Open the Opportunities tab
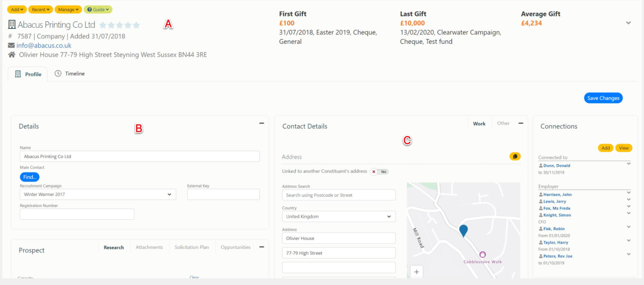This screenshot has height=285, width=644. click(x=235, y=247)
